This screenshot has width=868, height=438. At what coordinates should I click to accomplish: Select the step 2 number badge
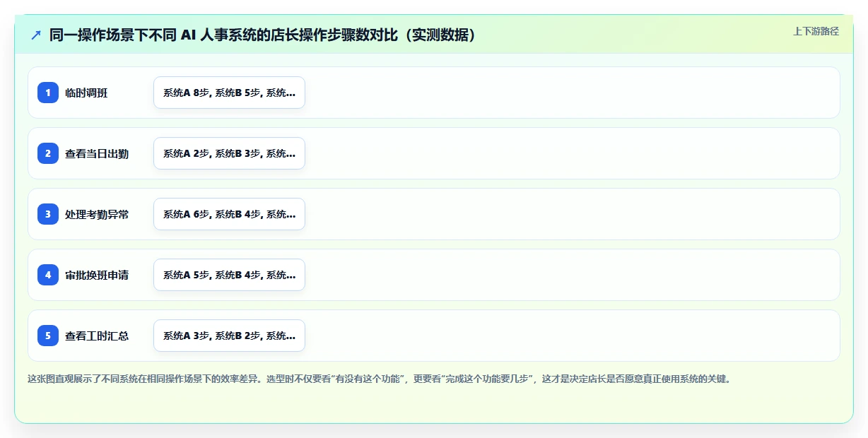(48, 153)
